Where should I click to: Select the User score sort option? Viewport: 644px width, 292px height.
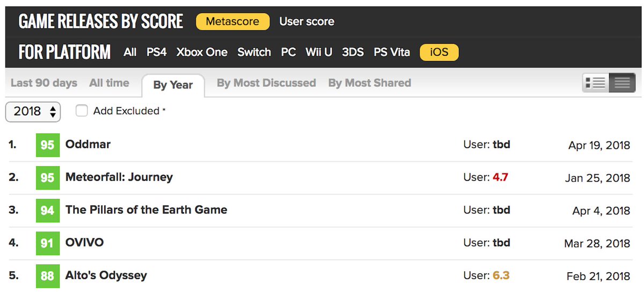click(x=307, y=21)
